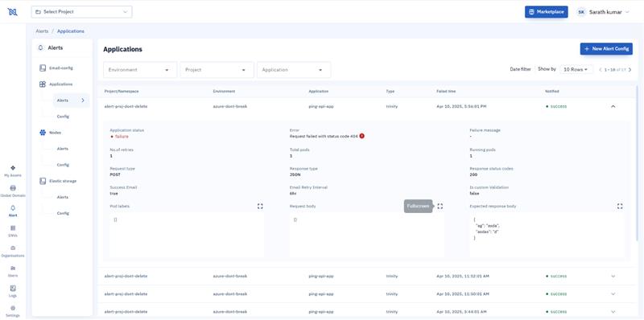Expand the 5:44:01 AM alert row
This screenshot has width=644, height=320.
coord(613,312)
